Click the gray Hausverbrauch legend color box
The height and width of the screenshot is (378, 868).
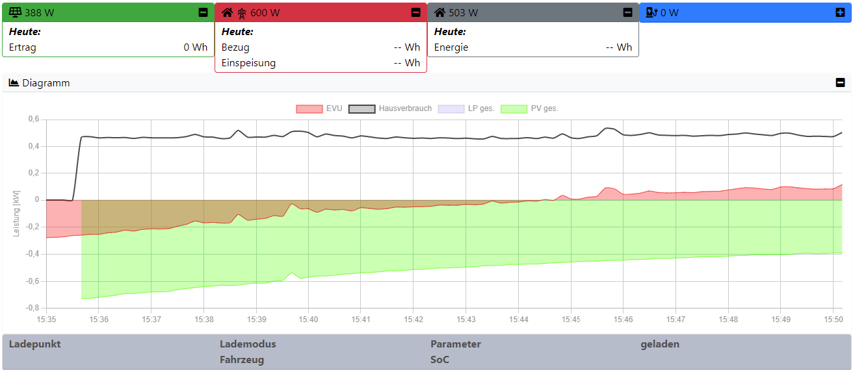tap(362, 108)
